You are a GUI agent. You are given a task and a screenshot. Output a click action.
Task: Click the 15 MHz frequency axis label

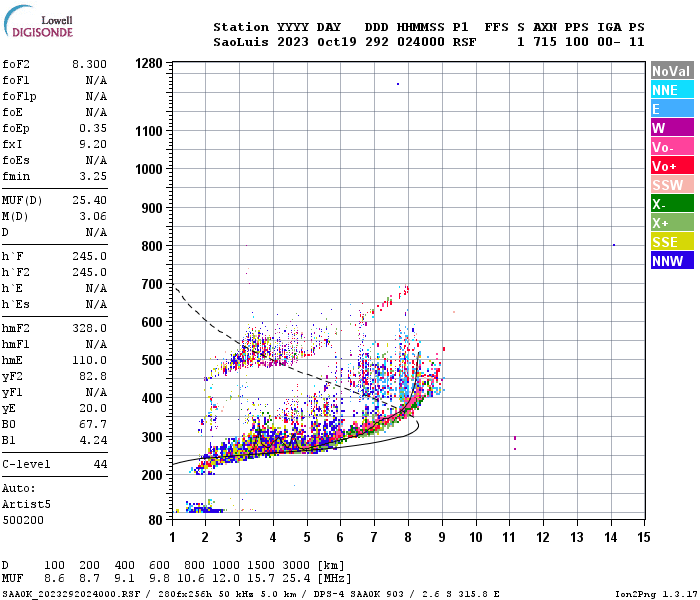coord(643,537)
